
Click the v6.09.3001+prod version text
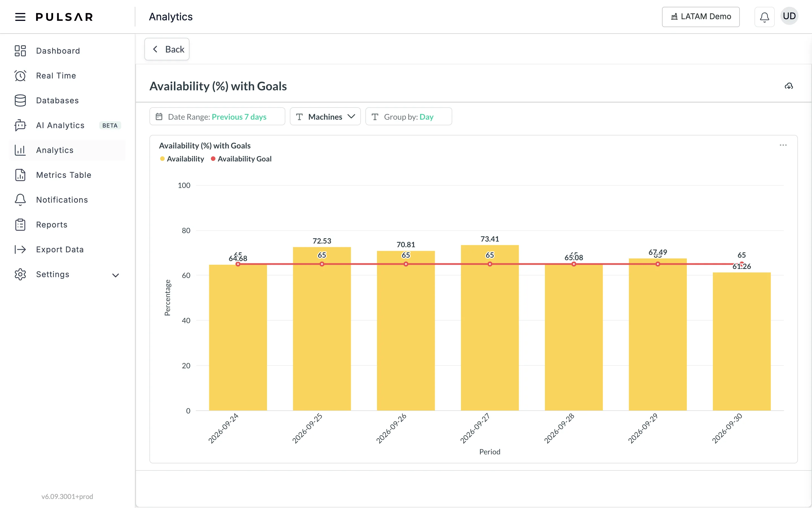pos(67,496)
